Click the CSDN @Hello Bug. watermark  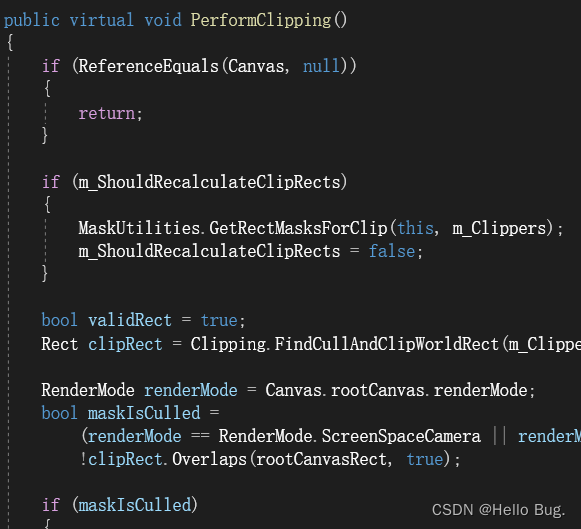[498, 510]
